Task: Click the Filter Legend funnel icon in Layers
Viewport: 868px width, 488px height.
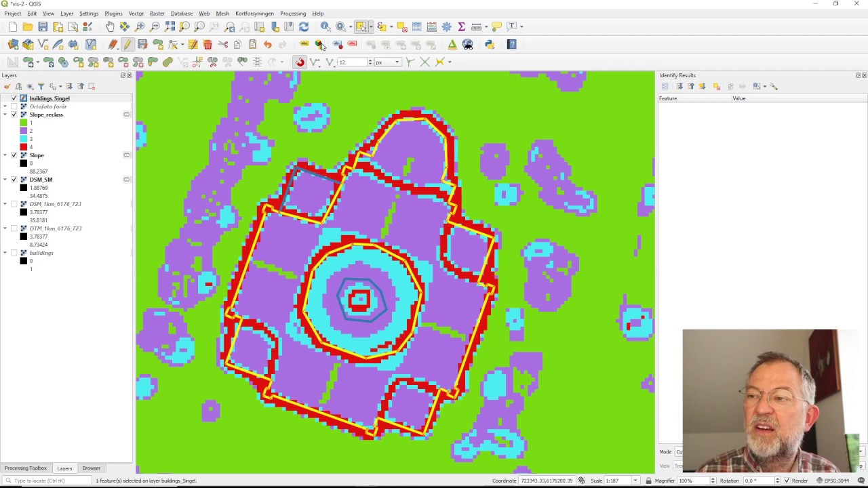Action: (x=41, y=86)
